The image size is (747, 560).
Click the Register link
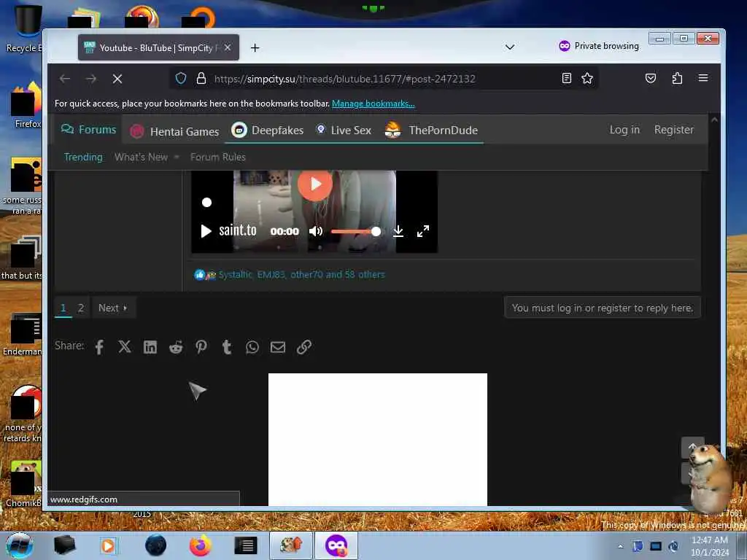[673, 130]
